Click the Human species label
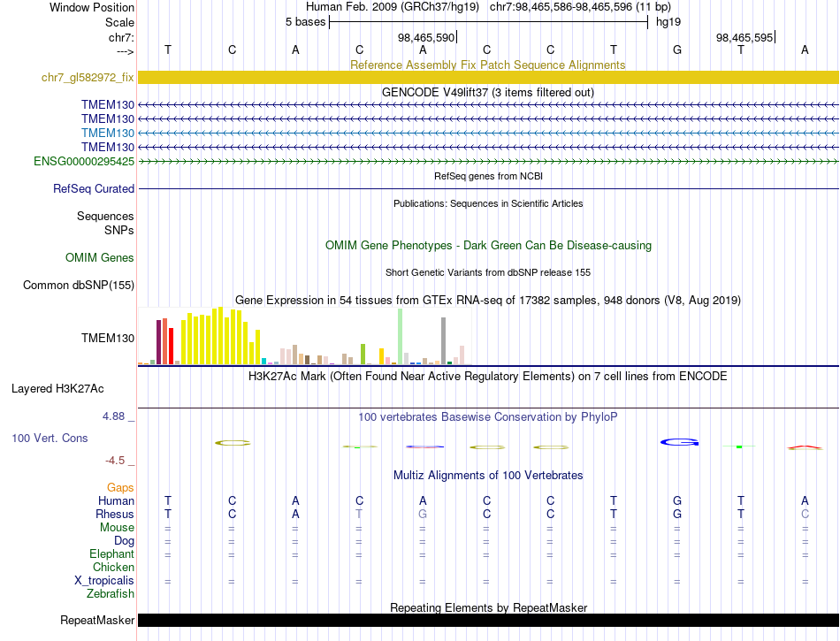 click(116, 500)
